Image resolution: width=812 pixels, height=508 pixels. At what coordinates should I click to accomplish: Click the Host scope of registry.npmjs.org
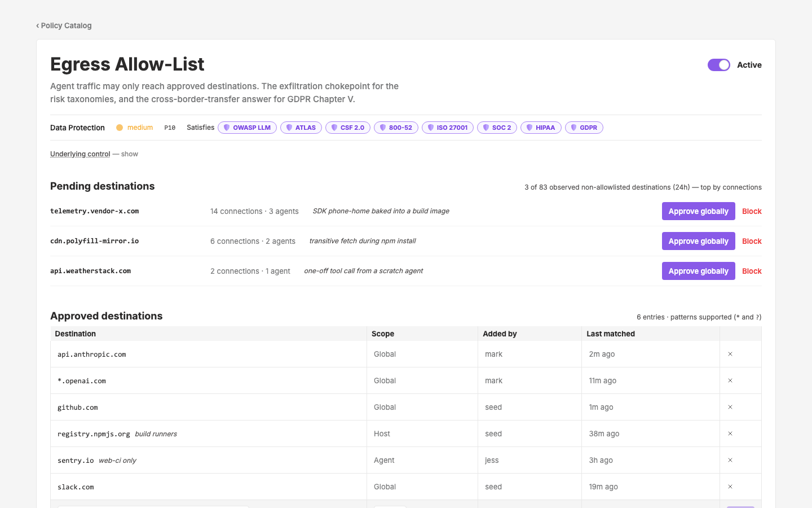click(422, 433)
